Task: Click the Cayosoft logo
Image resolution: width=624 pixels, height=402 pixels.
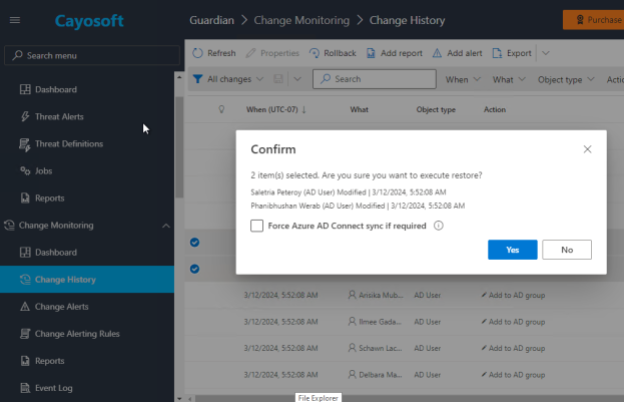Action: click(89, 21)
